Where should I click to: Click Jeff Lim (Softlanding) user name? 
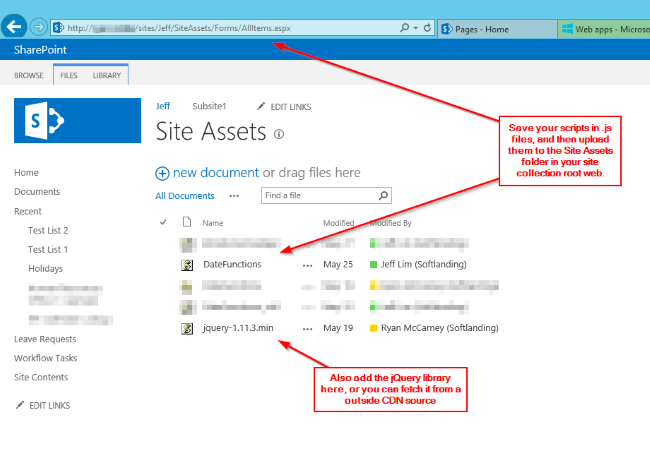coord(424,264)
